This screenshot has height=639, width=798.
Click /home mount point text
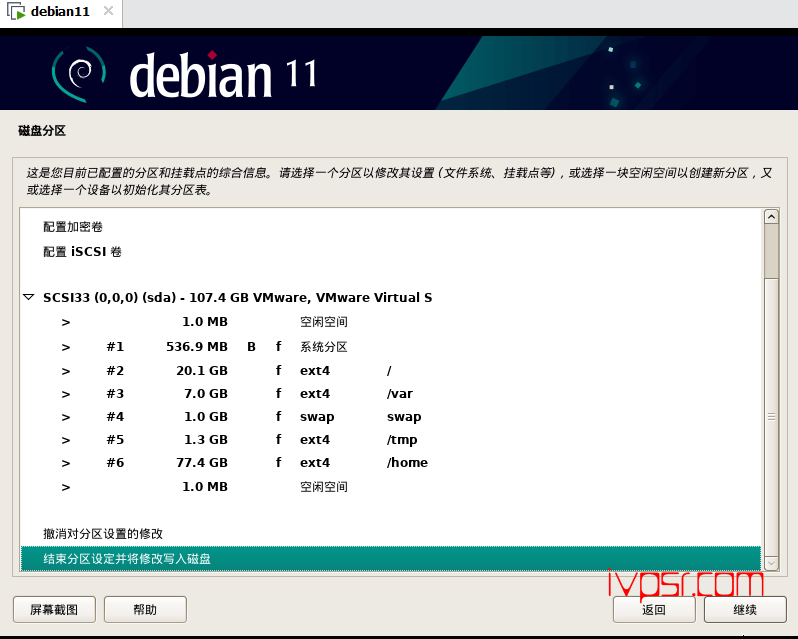[407, 462]
